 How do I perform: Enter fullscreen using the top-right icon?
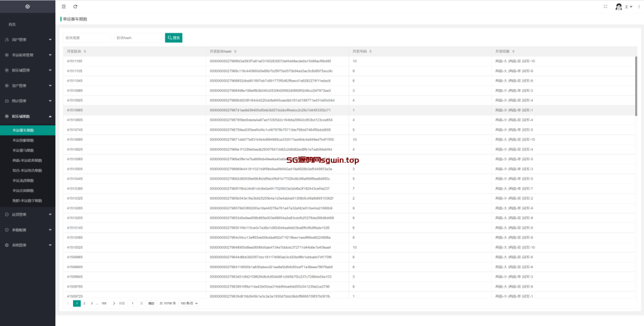click(x=606, y=6)
